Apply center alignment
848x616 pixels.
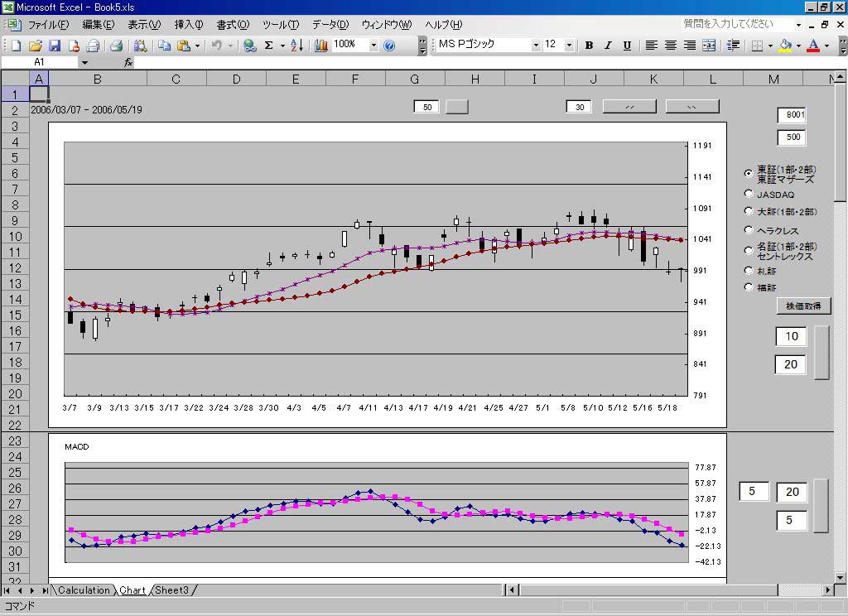671,46
